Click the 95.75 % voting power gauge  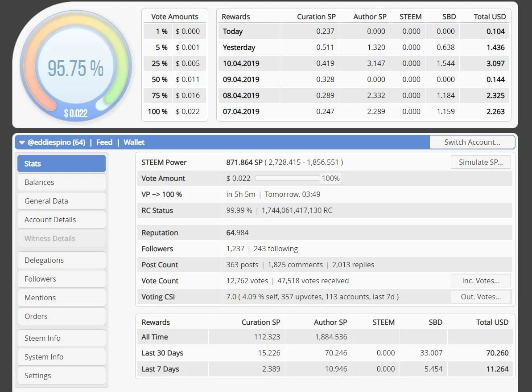tap(76, 67)
